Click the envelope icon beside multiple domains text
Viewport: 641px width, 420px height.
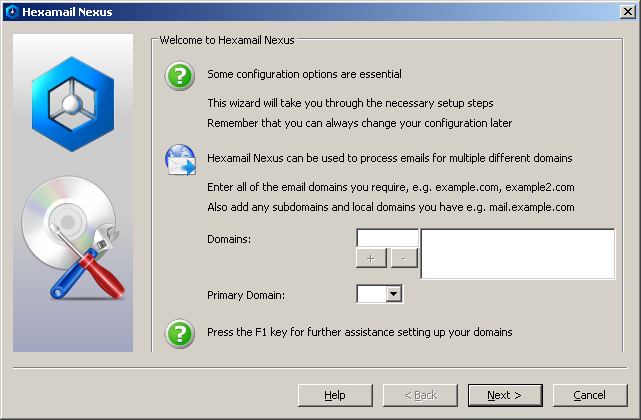pos(180,159)
